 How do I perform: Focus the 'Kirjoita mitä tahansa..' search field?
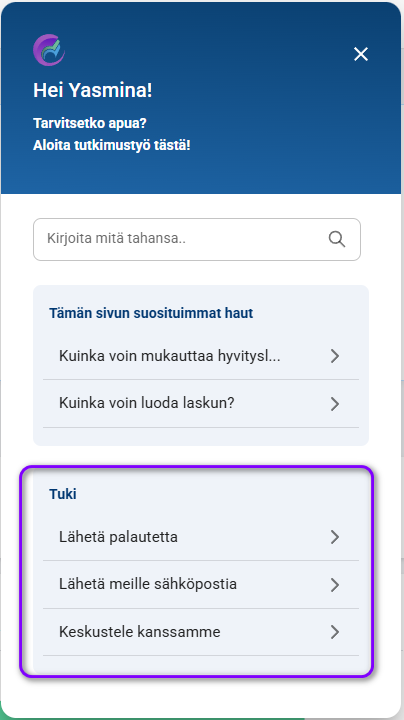click(196, 239)
